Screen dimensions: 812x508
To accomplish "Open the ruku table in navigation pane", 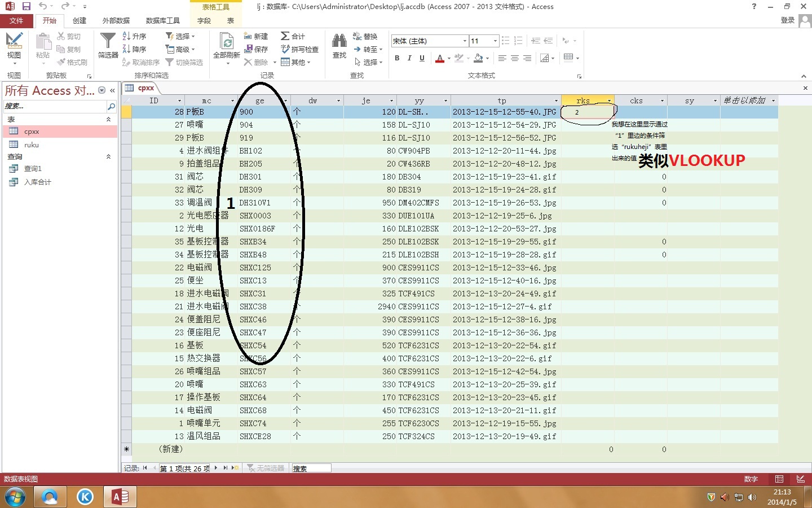I will coord(32,145).
